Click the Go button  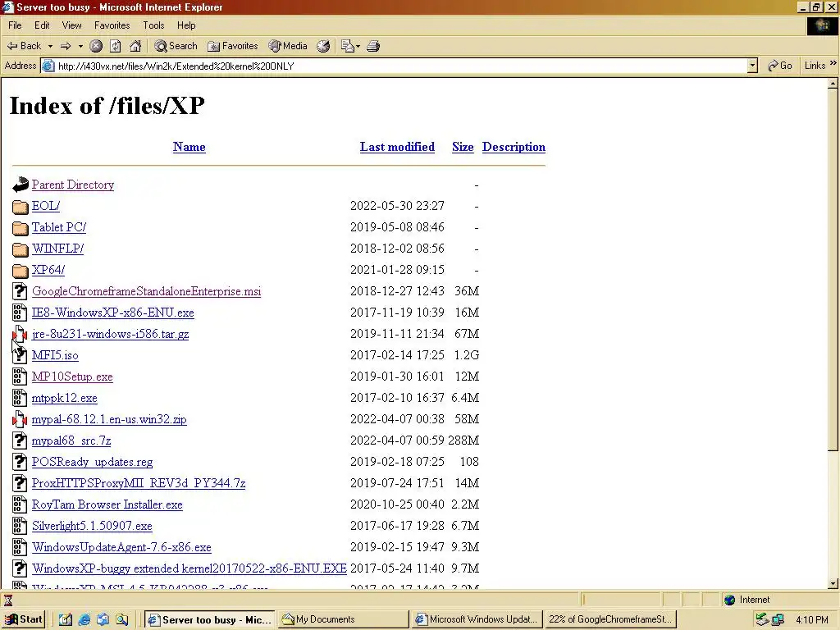click(x=779, y=66)
